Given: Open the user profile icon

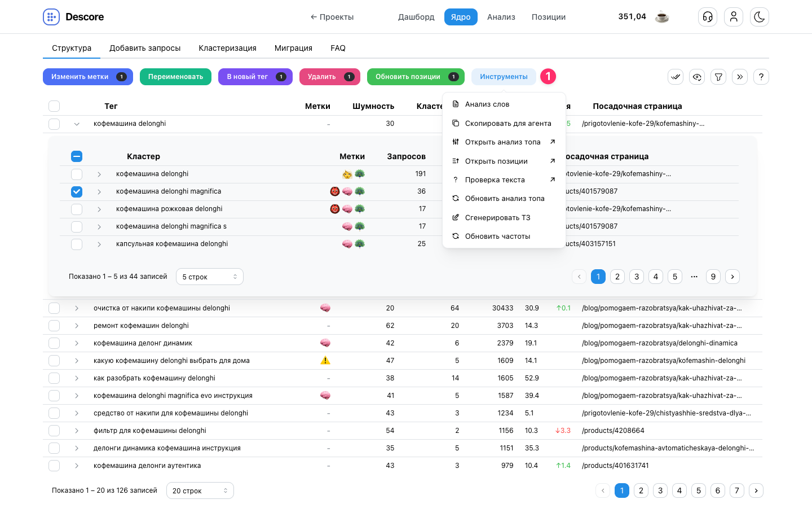Looking at the screenshot, I should tap(734, 17).
